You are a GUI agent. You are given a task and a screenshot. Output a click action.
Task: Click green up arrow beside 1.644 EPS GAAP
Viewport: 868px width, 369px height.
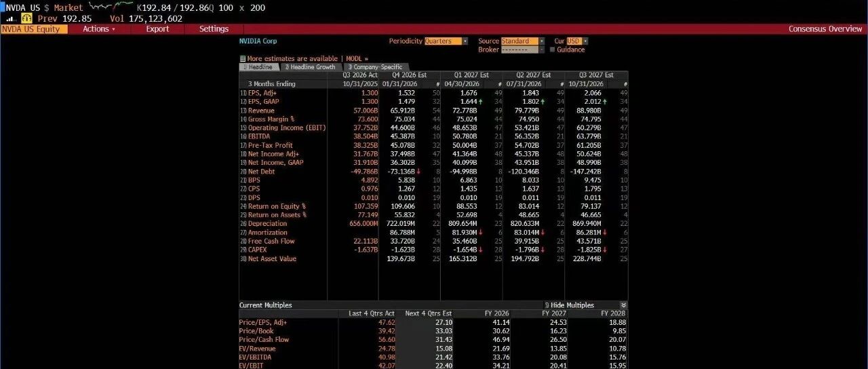[x=479, y=102]
